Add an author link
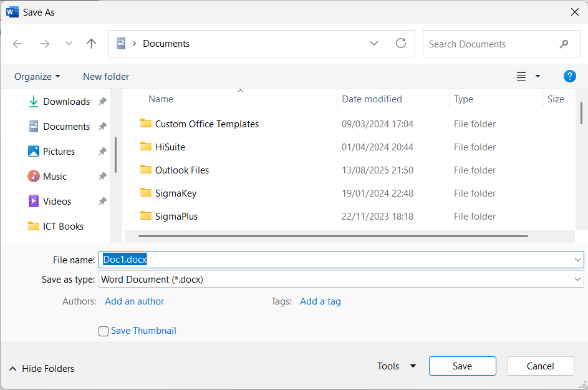The height and width of the screenshot is (390, 588). tap(134, 301)
